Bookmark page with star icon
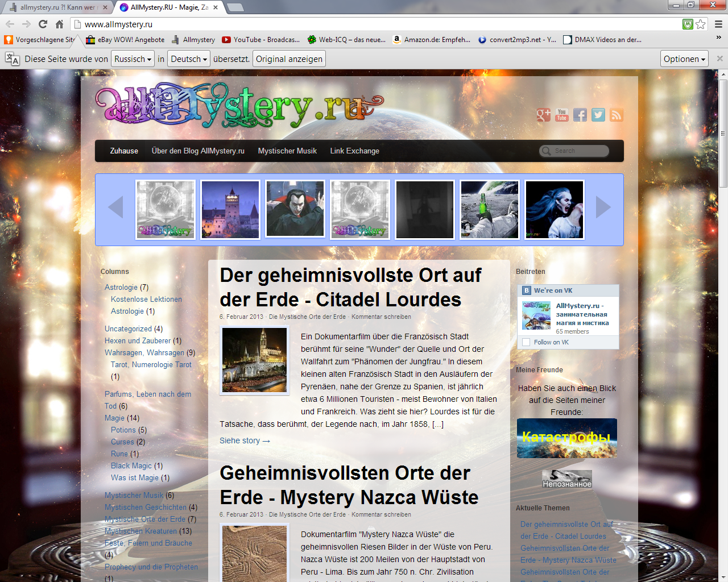This screenshot has width=728, height=582. pyautogui.click(x=701, y=24)
